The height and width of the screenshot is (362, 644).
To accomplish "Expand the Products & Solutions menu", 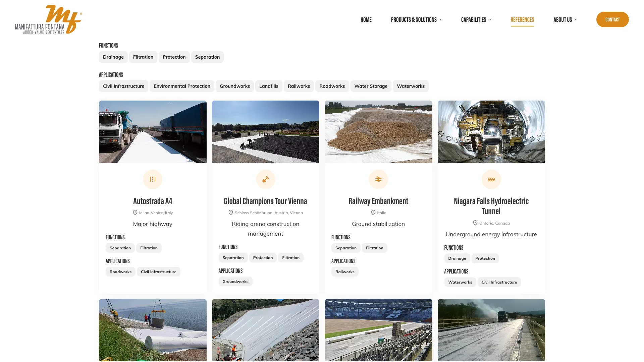I will click(416, 19).
